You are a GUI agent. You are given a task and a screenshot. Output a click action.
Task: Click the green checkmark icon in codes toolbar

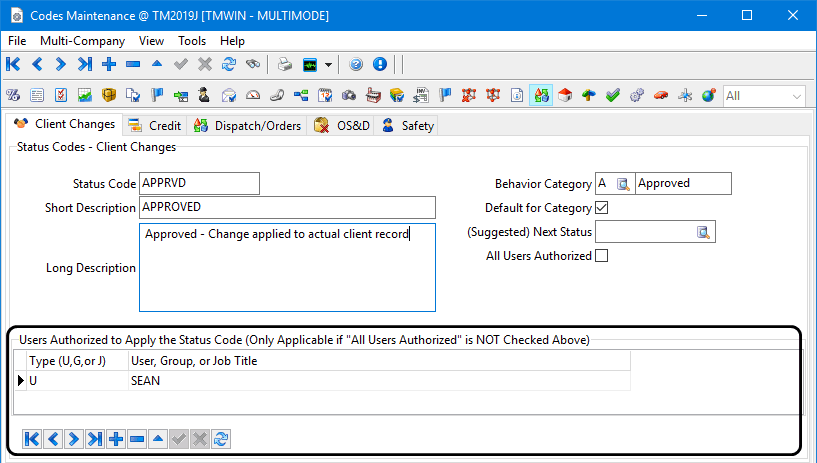613,96
